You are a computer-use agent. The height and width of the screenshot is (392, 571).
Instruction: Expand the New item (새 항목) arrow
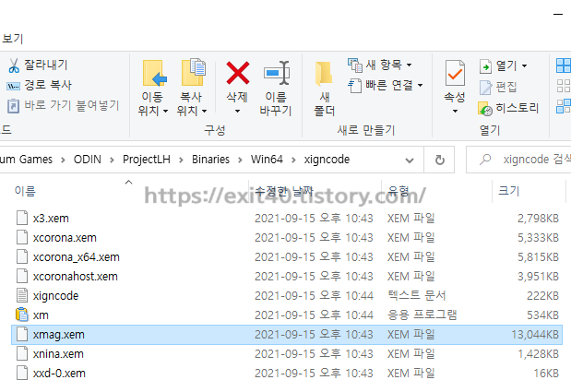pos(410,65)
